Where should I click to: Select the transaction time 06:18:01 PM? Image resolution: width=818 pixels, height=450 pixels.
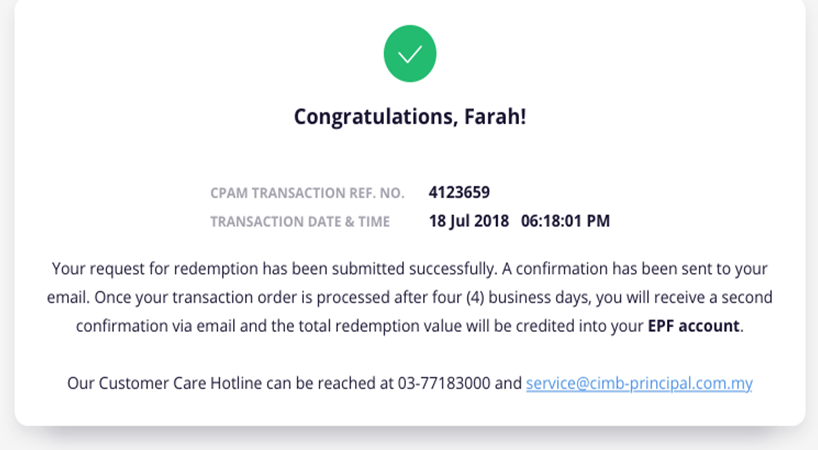point(566,221)
